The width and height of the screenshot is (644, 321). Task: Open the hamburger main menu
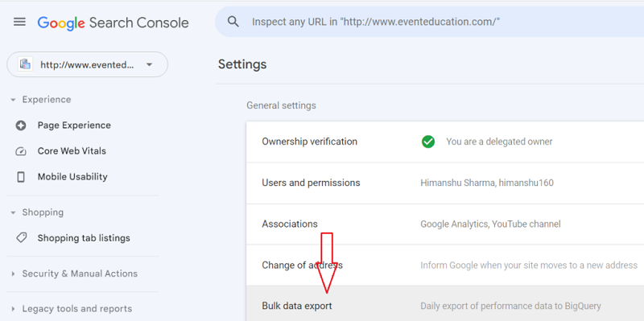point(19,22)
